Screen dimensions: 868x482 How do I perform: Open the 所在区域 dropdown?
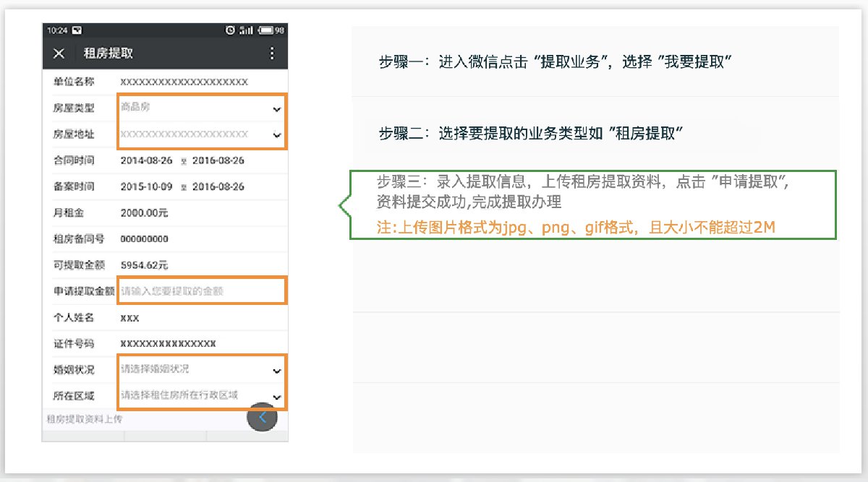[x=276, y=397]
